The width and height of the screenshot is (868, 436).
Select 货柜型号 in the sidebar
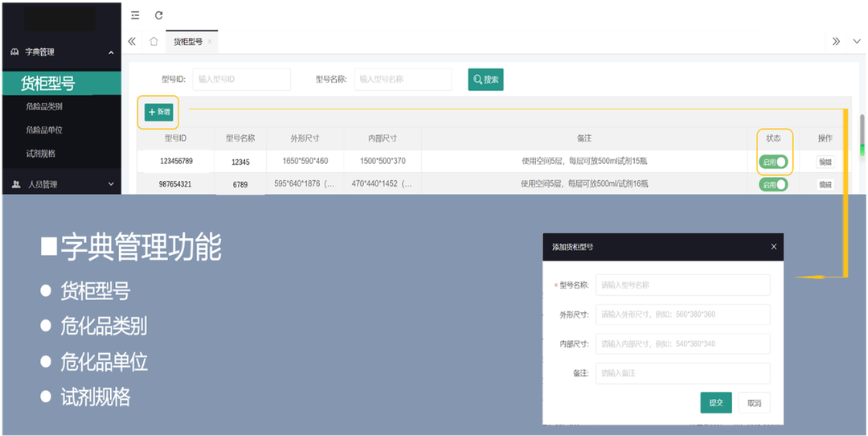61,83
